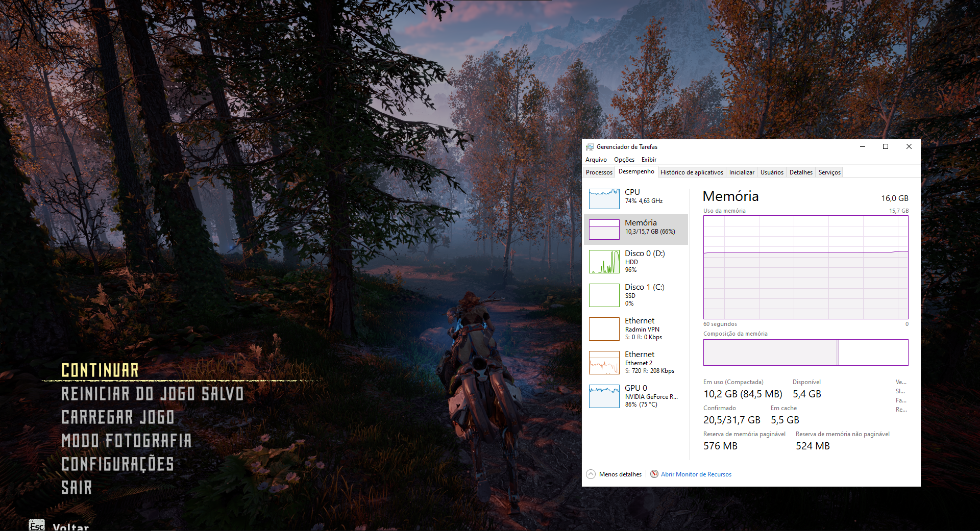Image resolution: width=980 pixels, height=531 pixels.
Task: Click the '60 segundos' graph label
Action: point(720,324)
